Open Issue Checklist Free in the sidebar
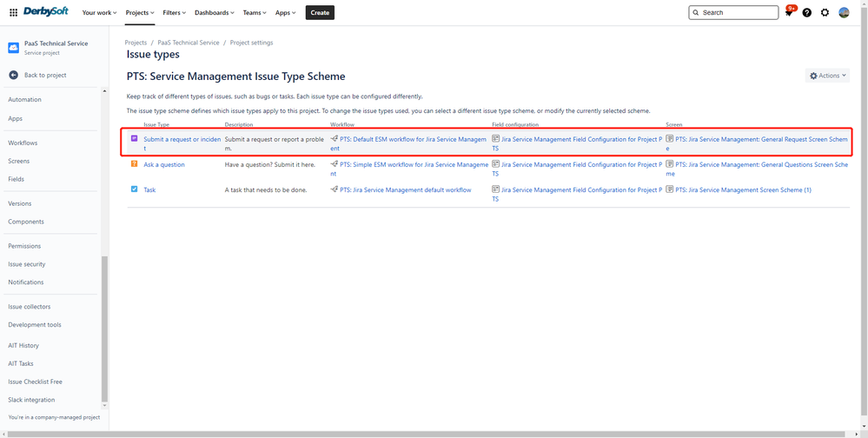This screenshot has width=868, height=438. 36,382
